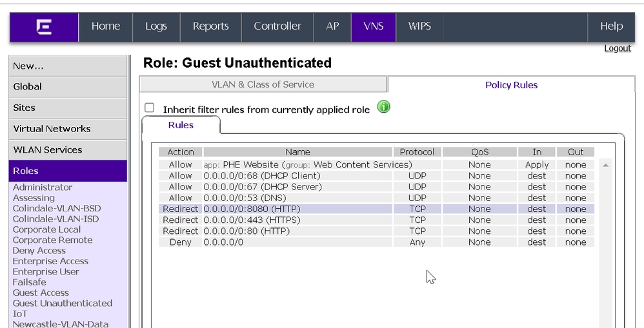Click the Extreme Networks logo icon
This screenshot has height=328, width=644.
(44, 26)
